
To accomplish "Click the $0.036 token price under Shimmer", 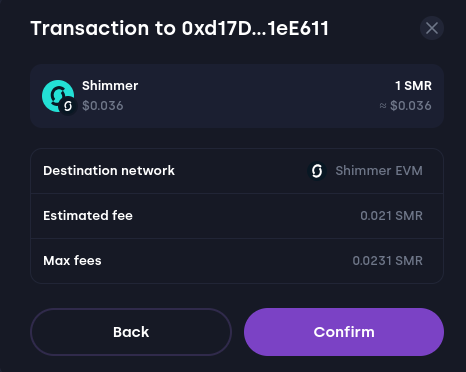I will pyautogui.click(x=103, y=106).
